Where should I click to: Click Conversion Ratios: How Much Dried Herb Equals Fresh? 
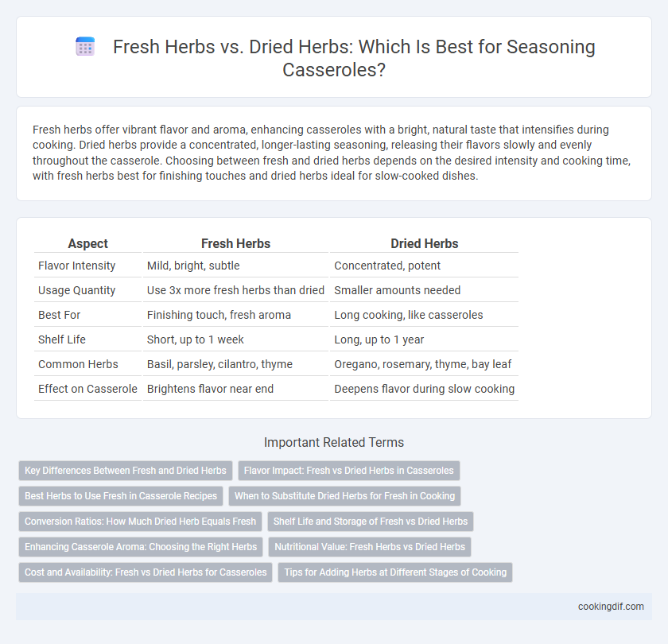pyautogui.click(x=140, y=522)
